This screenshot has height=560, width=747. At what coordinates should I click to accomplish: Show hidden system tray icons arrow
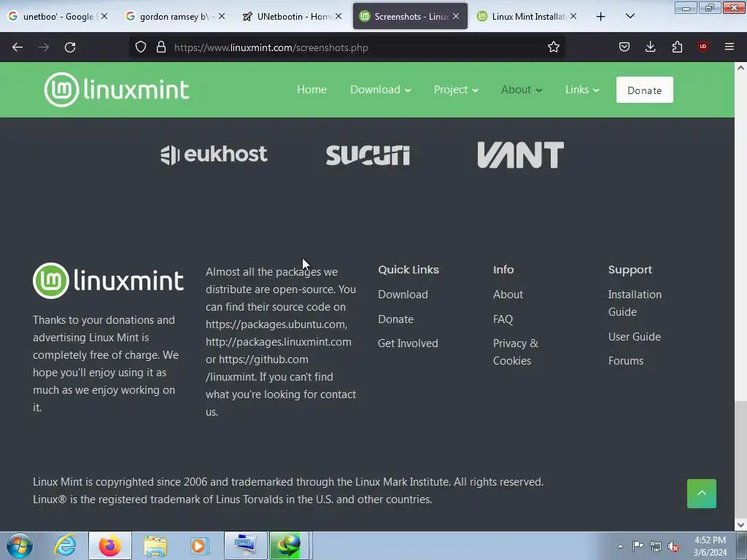point(620,546)
